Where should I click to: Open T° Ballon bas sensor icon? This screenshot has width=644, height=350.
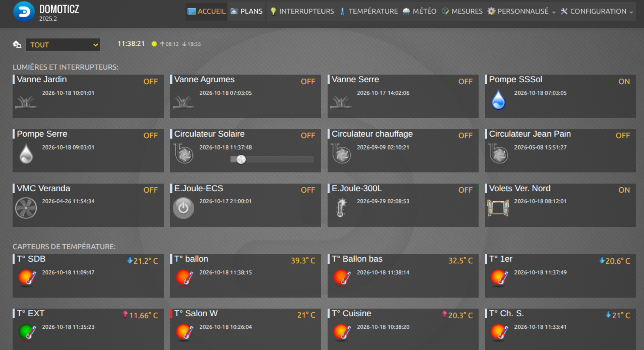pyautogui.click(x=342, y=278)
